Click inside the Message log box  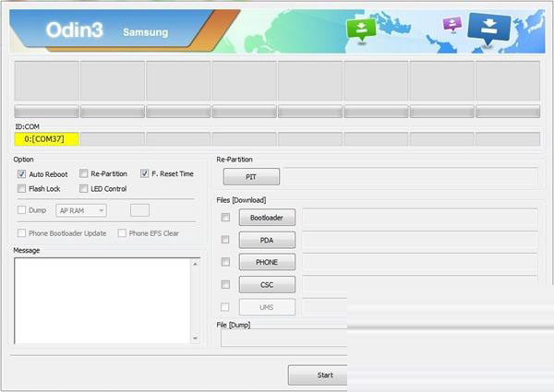point(102,301)
